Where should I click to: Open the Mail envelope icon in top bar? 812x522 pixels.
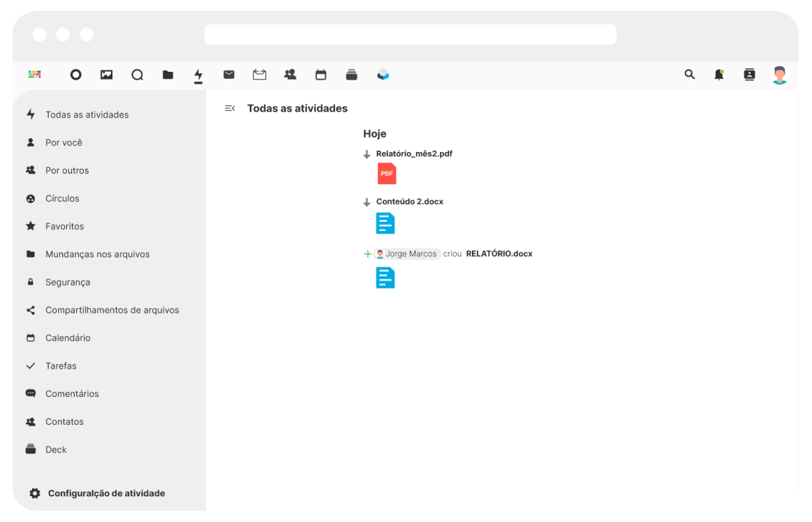tap(229, 75)
